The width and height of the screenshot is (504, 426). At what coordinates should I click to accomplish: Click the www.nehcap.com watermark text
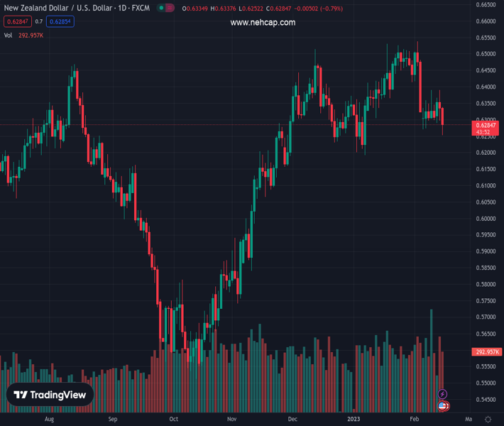pos(263,23)
